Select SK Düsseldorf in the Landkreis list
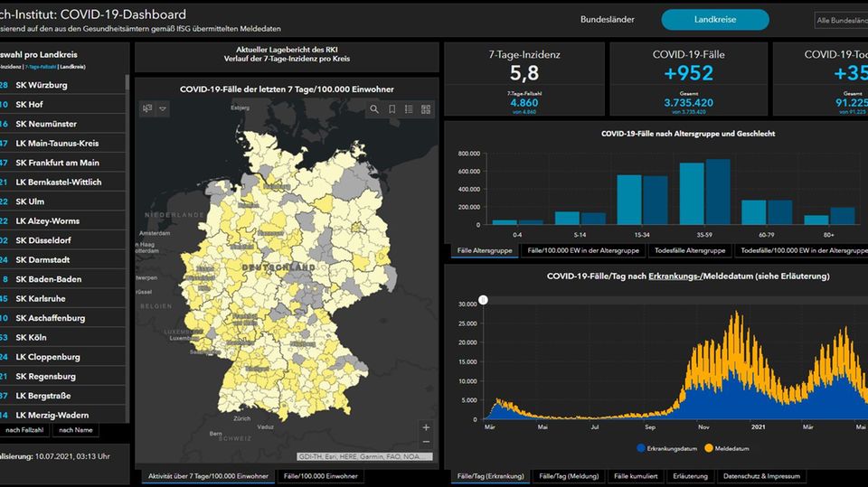Screen dimensions: 868x487 coord(55,240)
